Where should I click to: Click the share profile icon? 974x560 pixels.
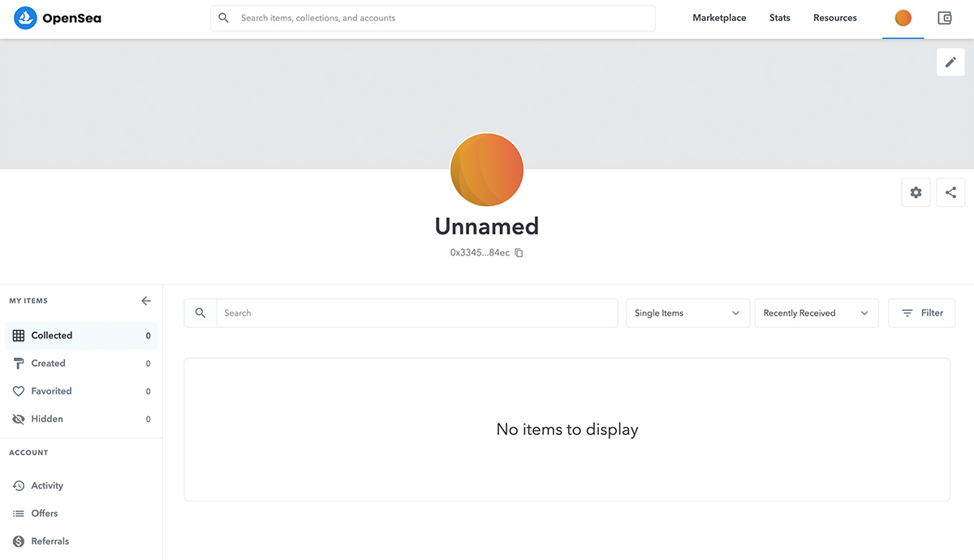click(950, 192)
